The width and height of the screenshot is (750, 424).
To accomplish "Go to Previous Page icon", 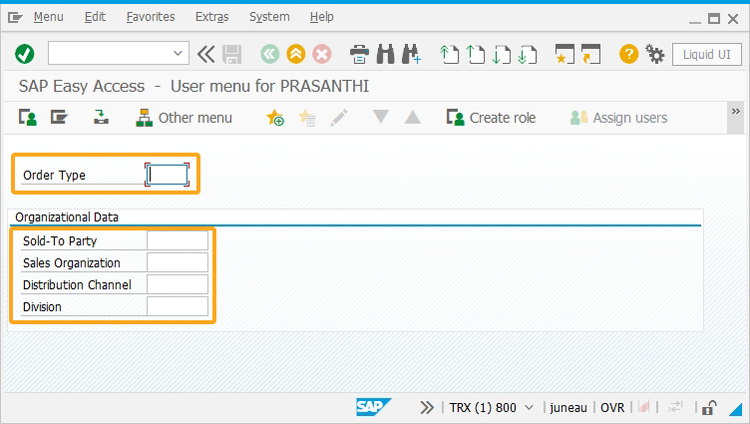I will pyautogui.click(x=475, y=54).
